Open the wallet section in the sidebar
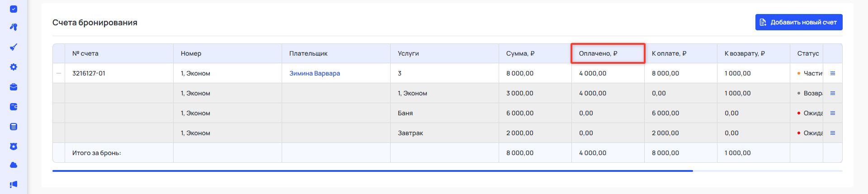This screenshot has width=868, height=194. click(14, 107)
